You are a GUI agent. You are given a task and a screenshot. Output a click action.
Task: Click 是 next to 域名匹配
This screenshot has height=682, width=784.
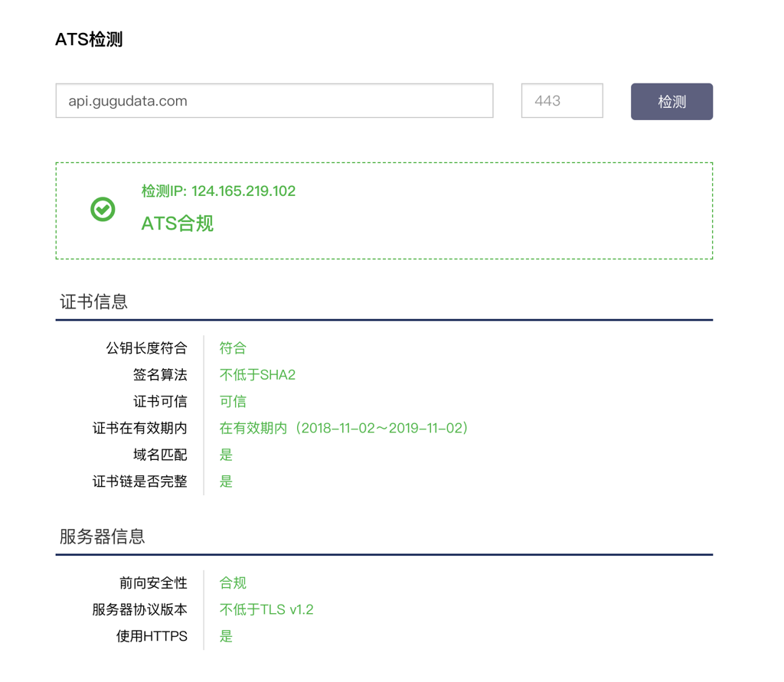[x=226, y=455]
